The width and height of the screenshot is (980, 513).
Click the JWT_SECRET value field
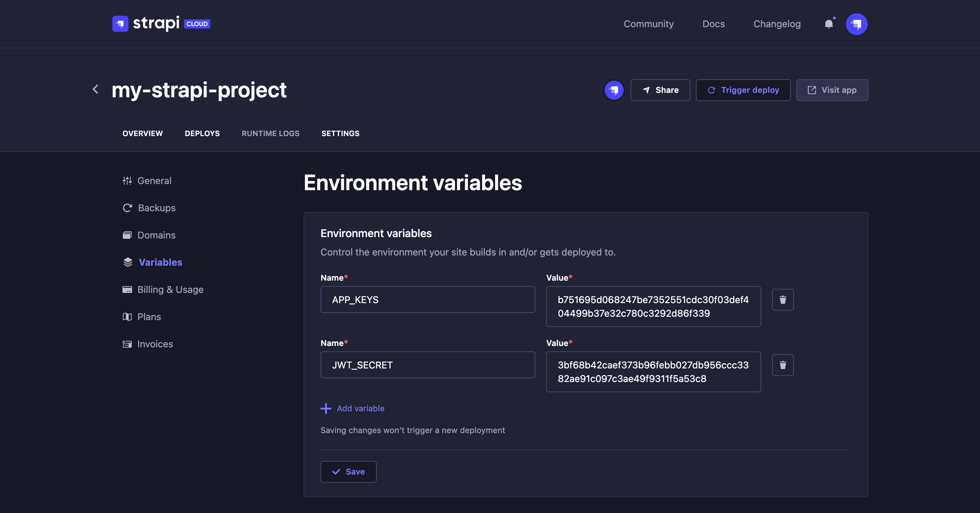tap(653, 371)
